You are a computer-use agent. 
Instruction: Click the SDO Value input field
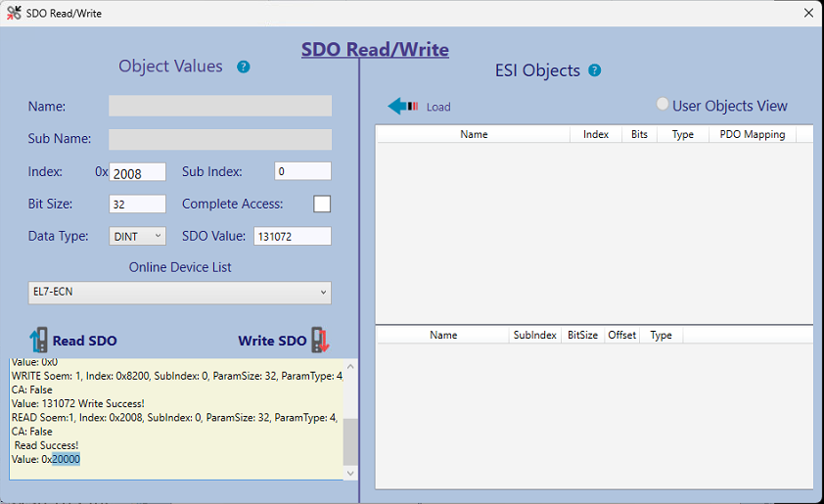tap(292, 236)
